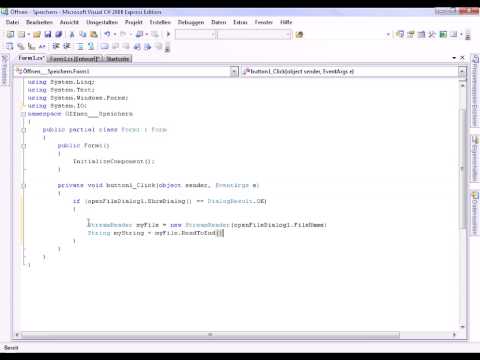
Task: Open the Erstellen menu
Action: coord(160,22)
